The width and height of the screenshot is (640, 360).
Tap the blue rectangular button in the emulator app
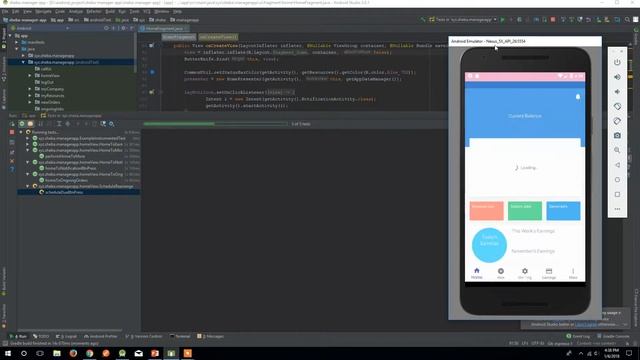563,211
